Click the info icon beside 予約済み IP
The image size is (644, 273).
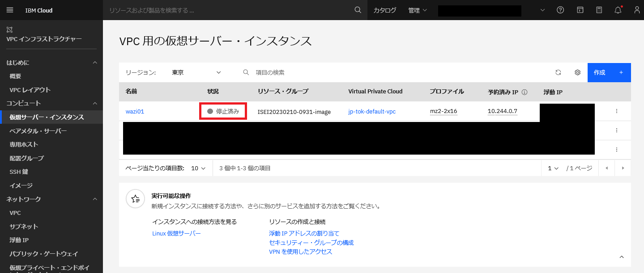(525, 92)
